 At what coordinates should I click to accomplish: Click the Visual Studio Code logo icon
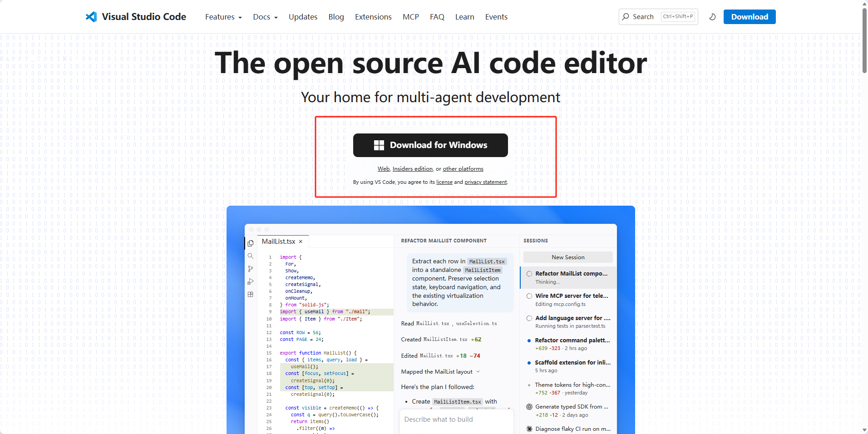[x=91, y=17]
